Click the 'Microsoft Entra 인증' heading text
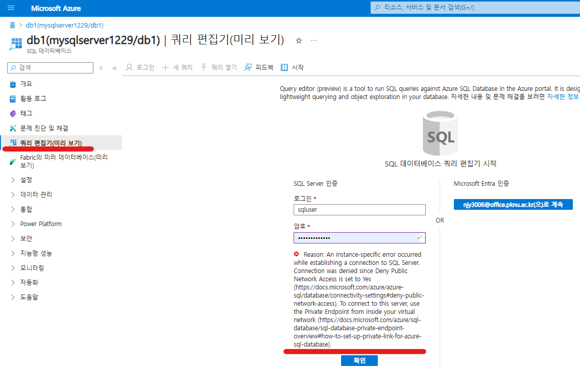 481,183
